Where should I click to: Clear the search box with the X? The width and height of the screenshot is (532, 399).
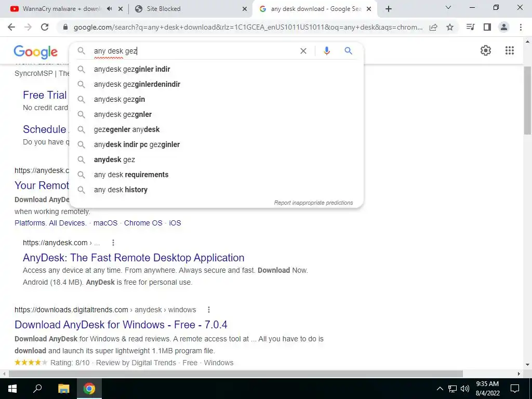303,51
